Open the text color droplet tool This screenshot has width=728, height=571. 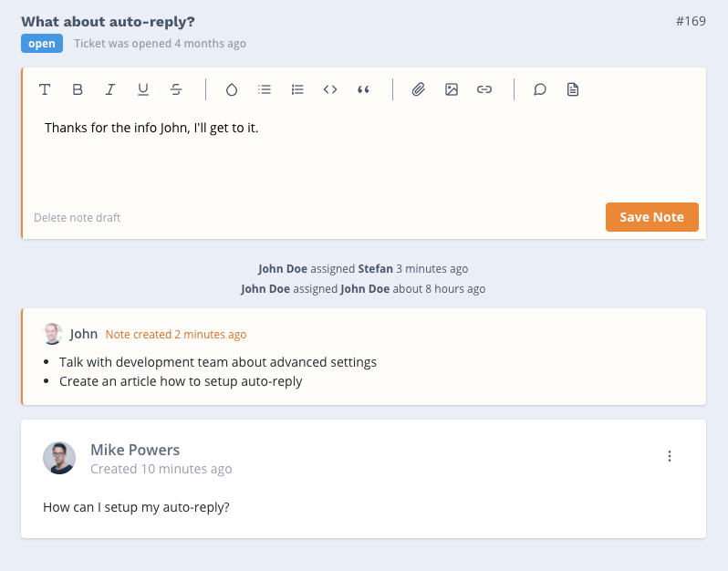pyautogui.click(x=231, y=89)
